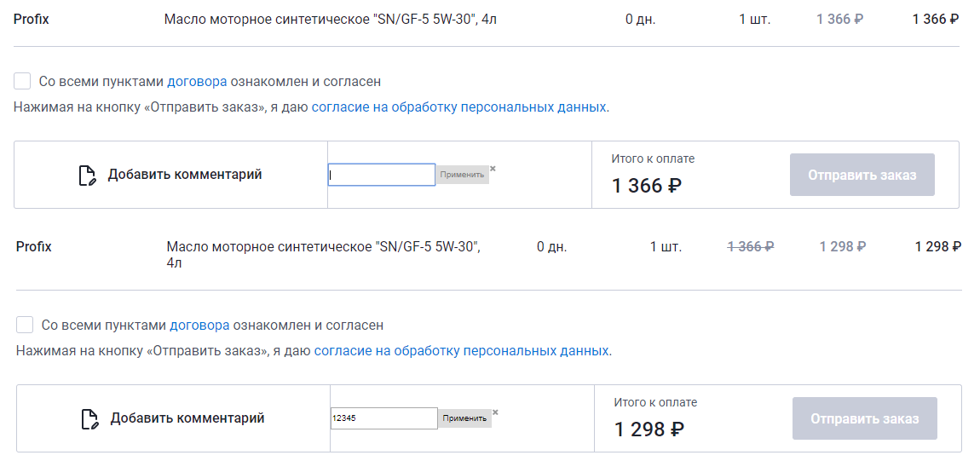Clear the empty code field using its small x icon

click(493, 168)
